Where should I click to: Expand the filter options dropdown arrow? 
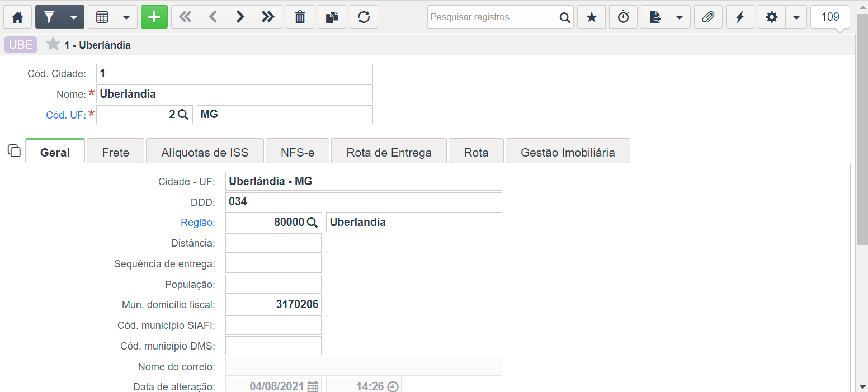pyautogui.click(x=74, y=17)
